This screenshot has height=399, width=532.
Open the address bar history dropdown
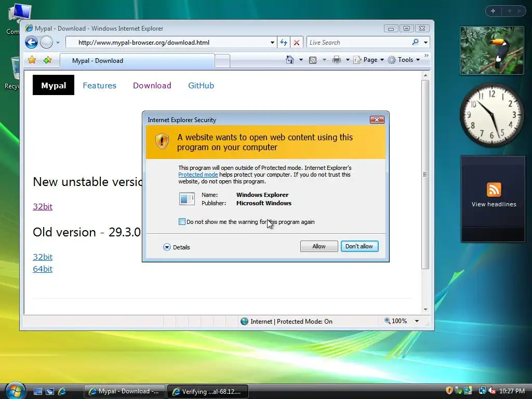(272, 43)
